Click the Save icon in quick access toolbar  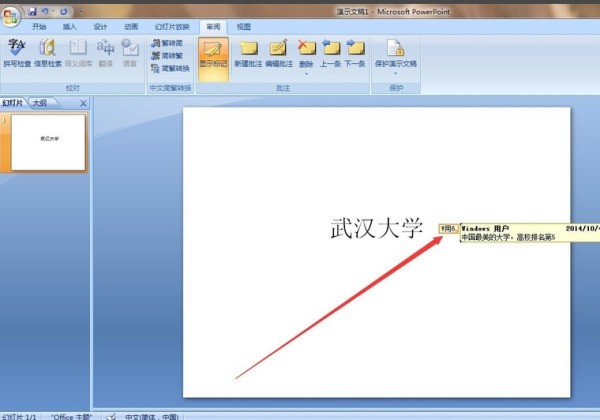click(32, 9)
